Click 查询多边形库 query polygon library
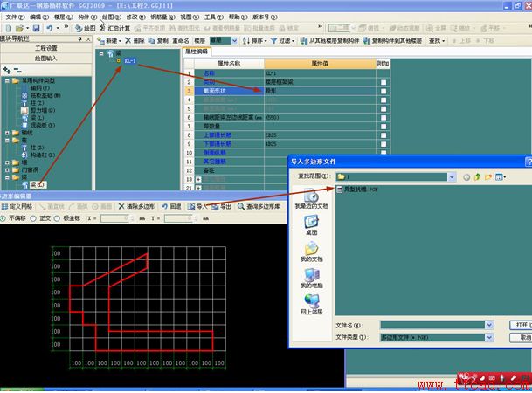Screen dimensions: 532x393 259,206
